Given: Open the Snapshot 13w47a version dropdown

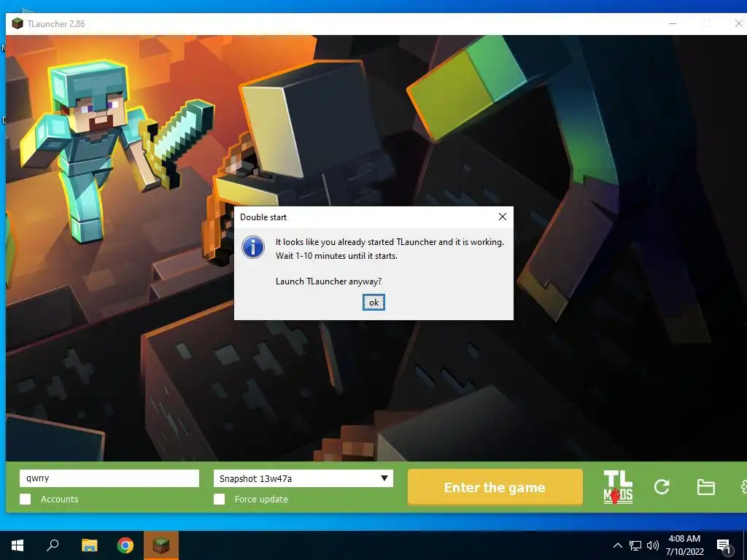Looking at the screenshot, I should point(303,478).
